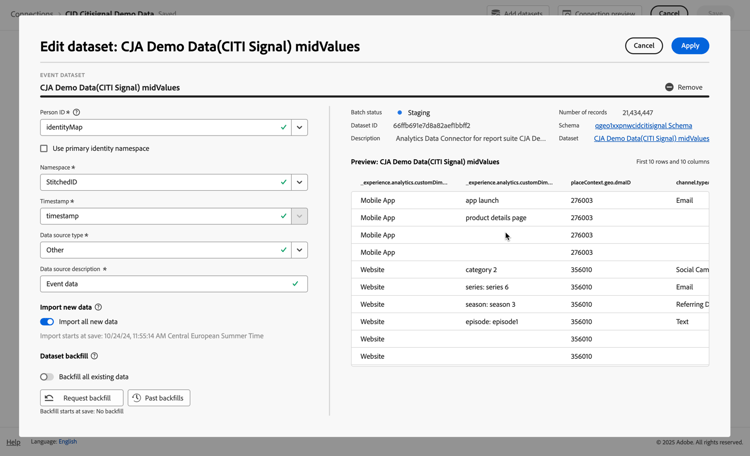Expand the Data source type dropdown
This screenshot has height=456, width=750.
[299, 250]
